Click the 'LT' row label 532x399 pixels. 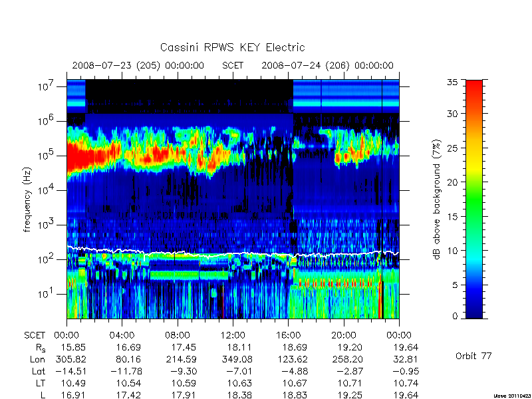click(40, 384)
